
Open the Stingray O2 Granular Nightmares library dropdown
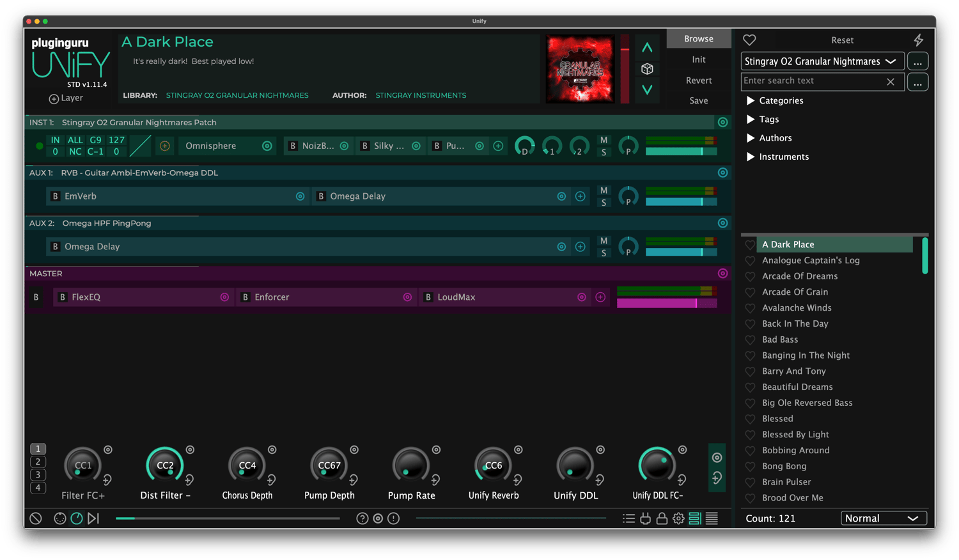tap(822, 61)
